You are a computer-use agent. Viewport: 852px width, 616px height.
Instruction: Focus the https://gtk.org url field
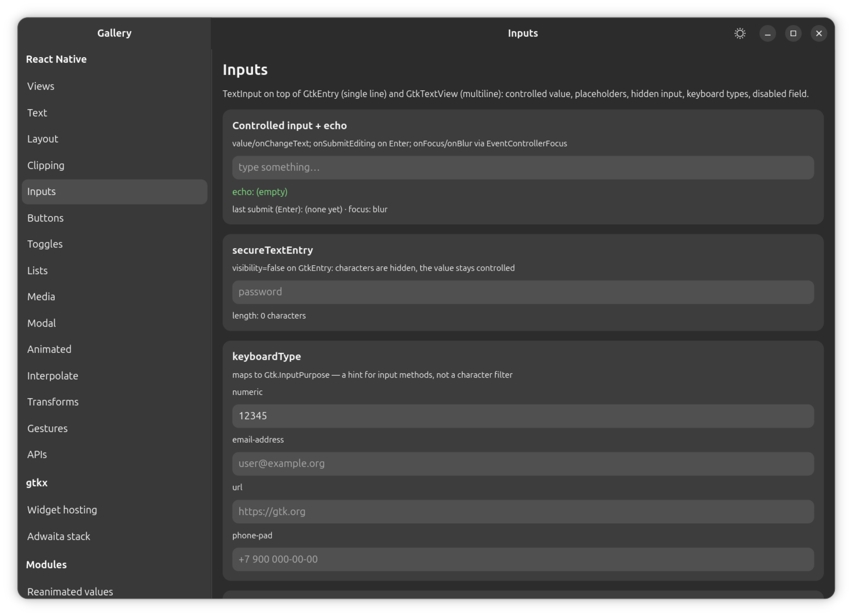(523, 511)
